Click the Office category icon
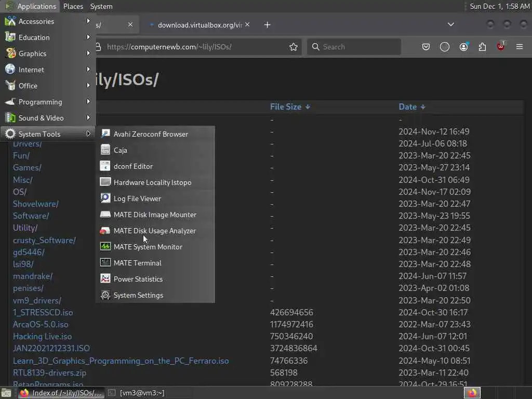The width and height of the screenshot is (532, 399). (10, 86)
